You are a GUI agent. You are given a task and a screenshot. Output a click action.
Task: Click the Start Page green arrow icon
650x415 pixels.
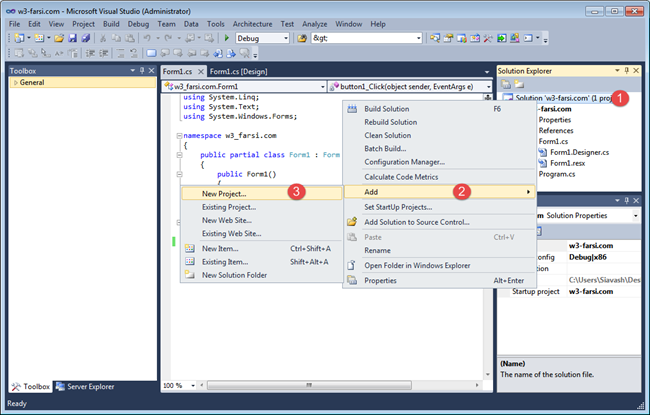point(502,38)
